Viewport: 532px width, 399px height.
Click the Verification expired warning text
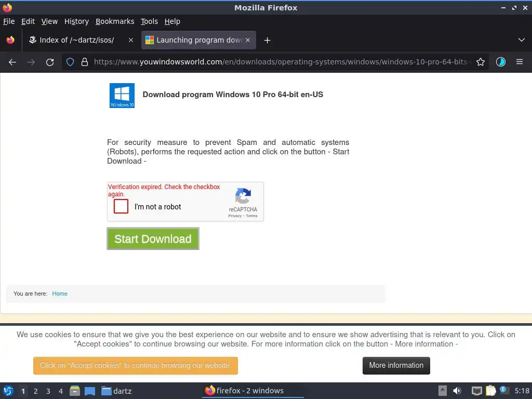[x=164, y=190]
